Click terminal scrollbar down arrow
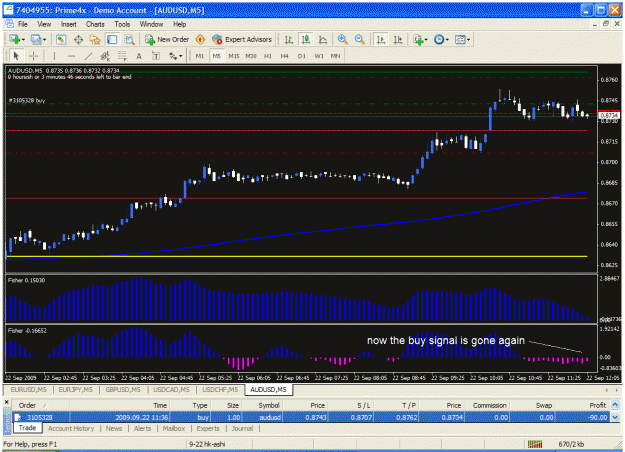This screenshot has width=625, height=452. coord(615,417)
